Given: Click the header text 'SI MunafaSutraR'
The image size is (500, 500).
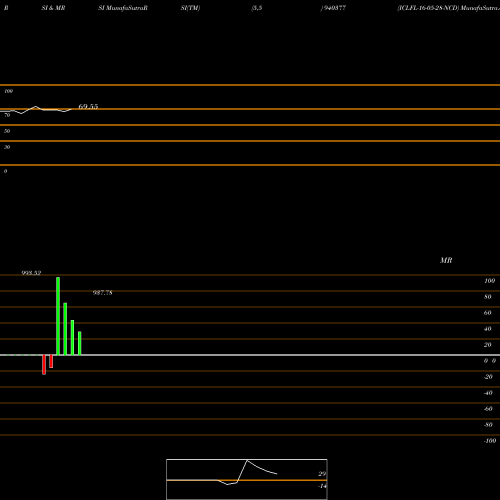Looking at the screenshot, I should click(123, 8).
